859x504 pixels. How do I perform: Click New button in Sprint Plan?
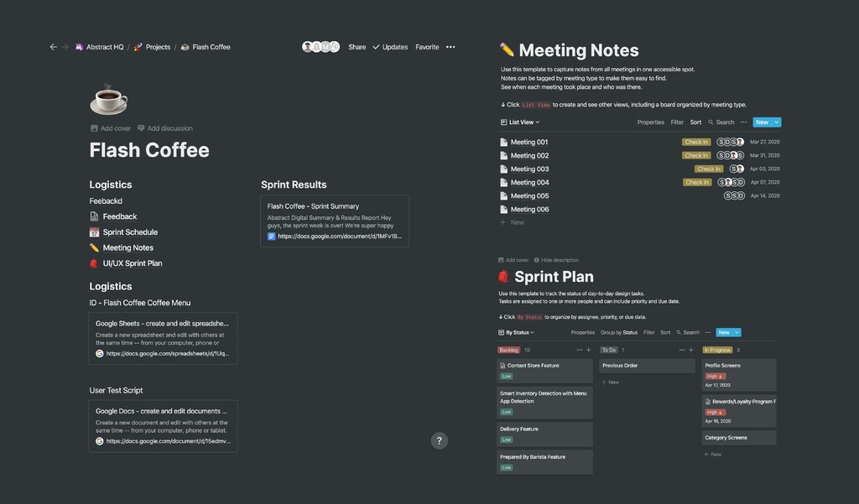point(724,333)
